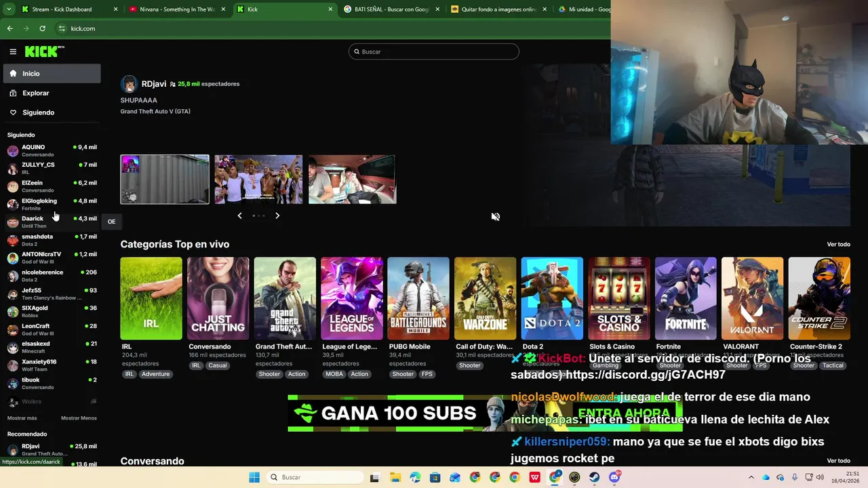Switch to Nirvana - Something In The Way tab
The height and width of the screenshot is (488, 868).
[177, 9]
